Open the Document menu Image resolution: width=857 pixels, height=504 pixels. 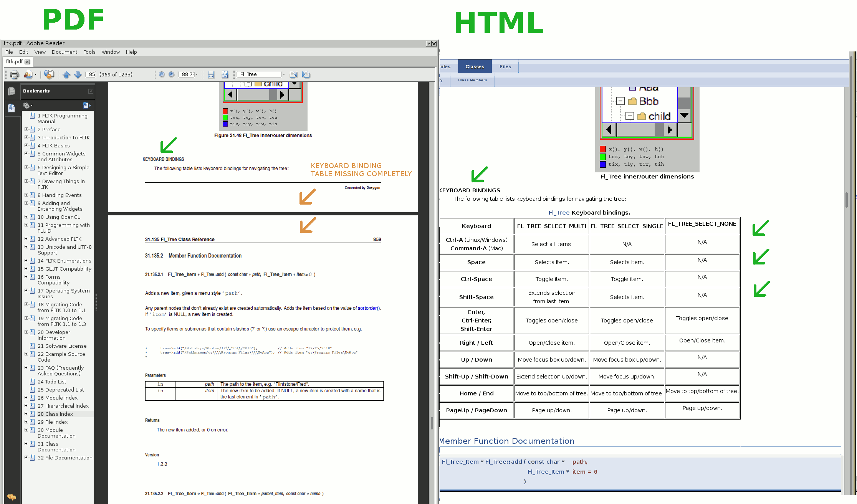point(65,52)
